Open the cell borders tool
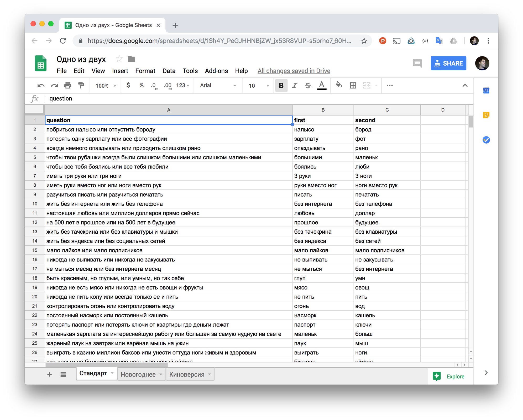 click(x=353, y=85)
